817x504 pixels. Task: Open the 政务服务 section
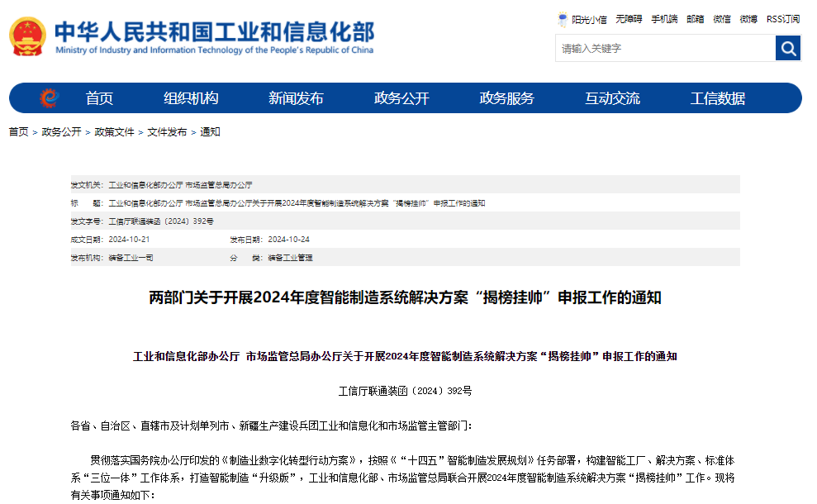(x=506, y=97)
